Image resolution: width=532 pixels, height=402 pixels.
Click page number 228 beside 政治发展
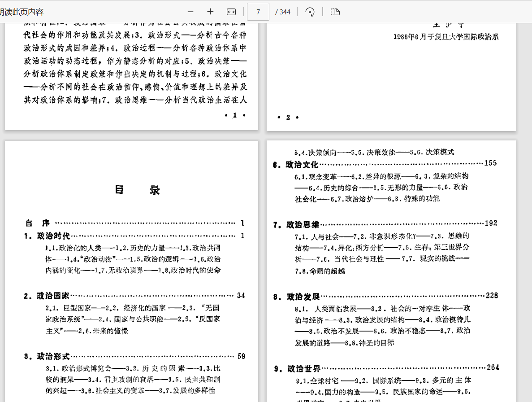(x=492, y=296)
